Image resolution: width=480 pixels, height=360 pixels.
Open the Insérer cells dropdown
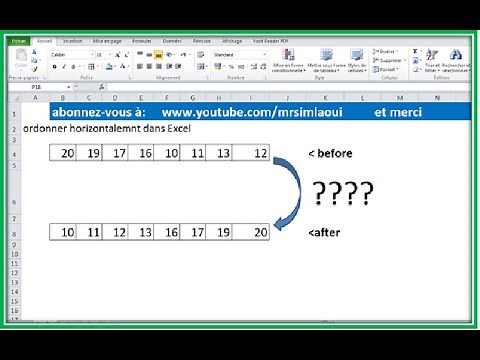point(385,51)
